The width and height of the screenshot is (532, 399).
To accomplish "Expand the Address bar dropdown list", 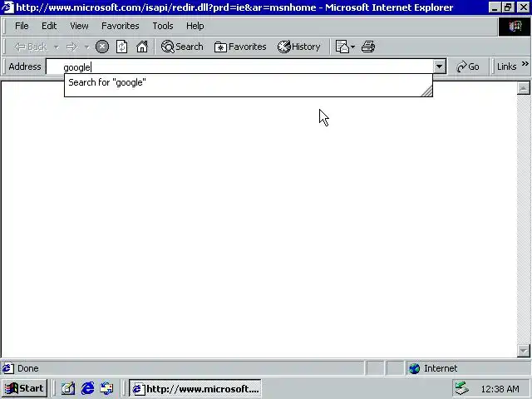I will pos(440,66).
